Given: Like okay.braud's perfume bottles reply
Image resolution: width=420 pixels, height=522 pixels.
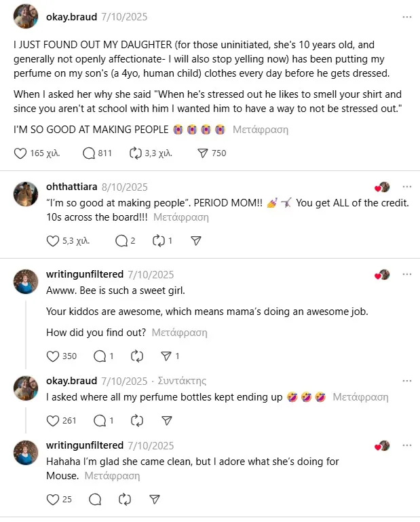Looking at the screenshot, I should click(53, 421).
